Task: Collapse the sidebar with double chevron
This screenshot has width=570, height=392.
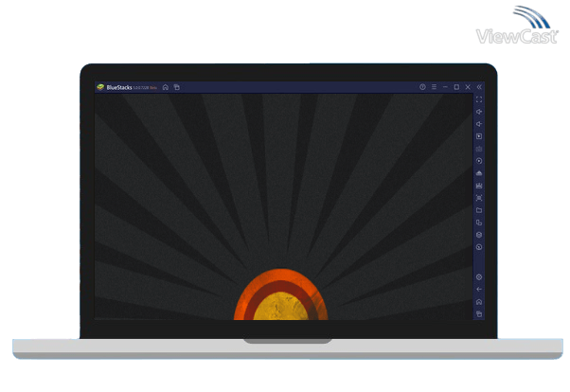Action: coord(479,87)
